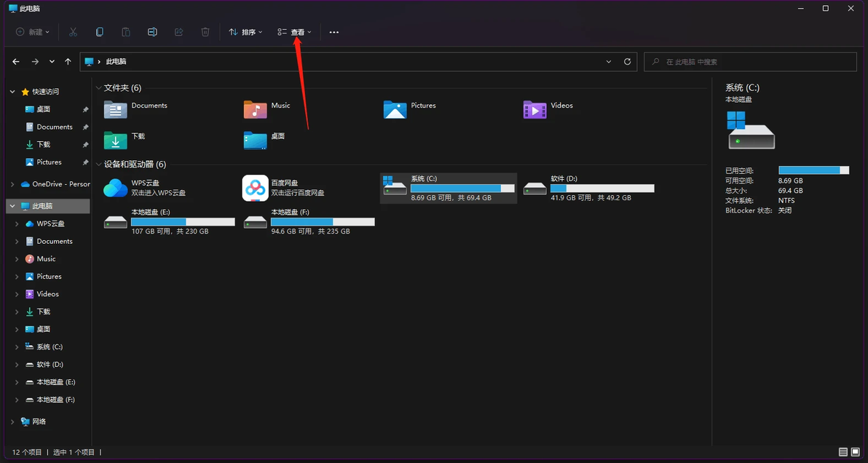Viewport: 868px width, 463px height.
Task: Click the Paste clipboard icon
Action: 126,32
